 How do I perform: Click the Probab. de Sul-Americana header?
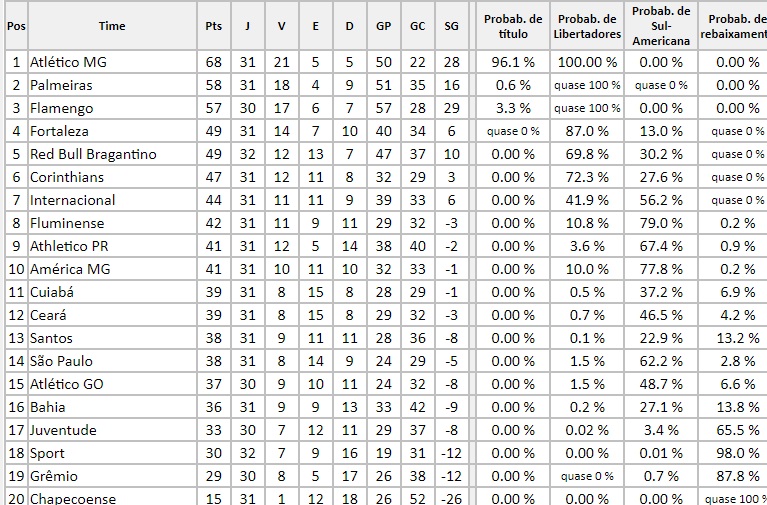tap(662, 26)
